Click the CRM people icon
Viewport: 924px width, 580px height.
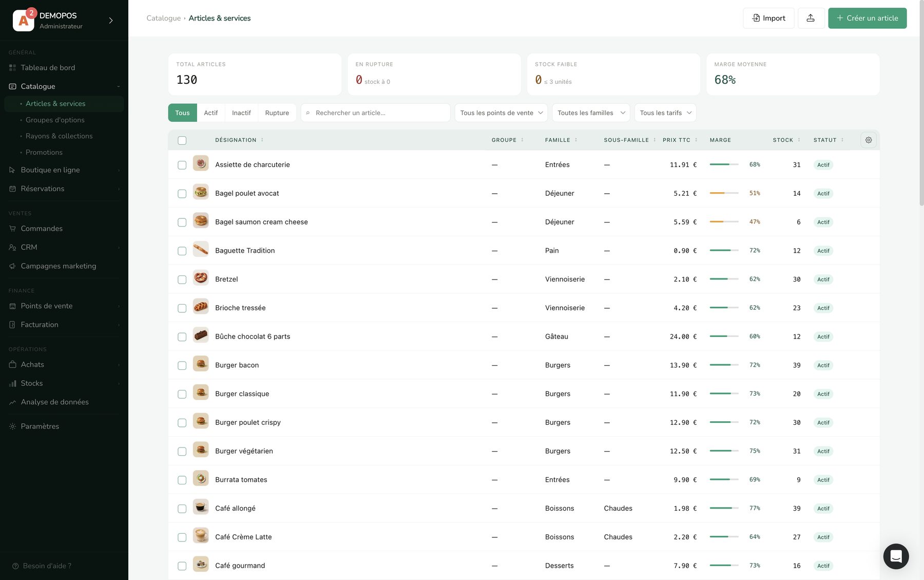(x=12, y=248)
